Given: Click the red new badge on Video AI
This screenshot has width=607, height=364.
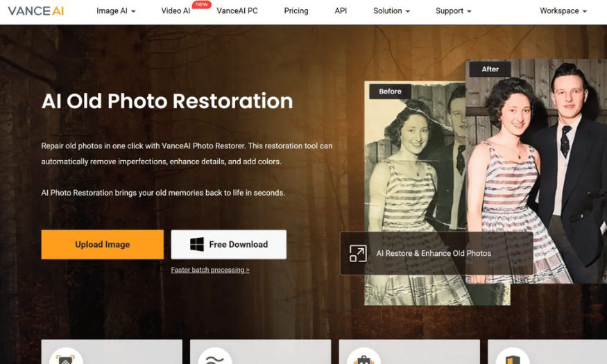Looking at the screenshot, I should tap(202, 4).
